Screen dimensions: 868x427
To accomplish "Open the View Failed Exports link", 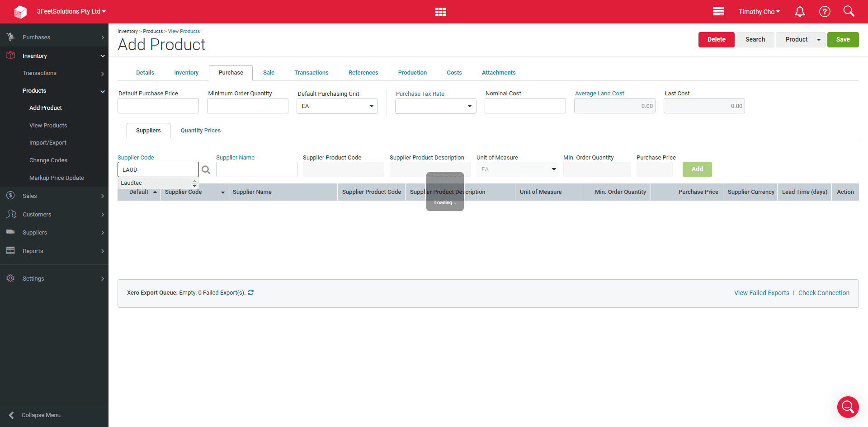I will point(761,293).
